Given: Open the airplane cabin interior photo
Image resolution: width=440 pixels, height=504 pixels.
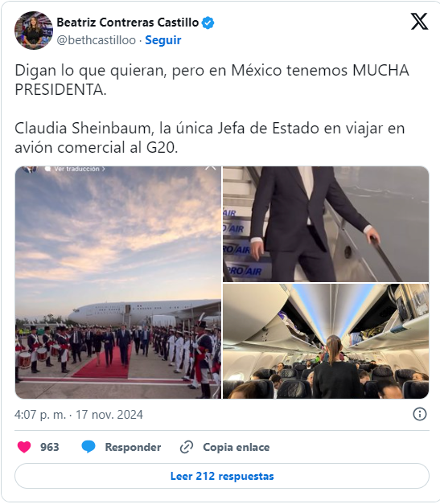Looking at the screenshot, I should coord(326,341).
